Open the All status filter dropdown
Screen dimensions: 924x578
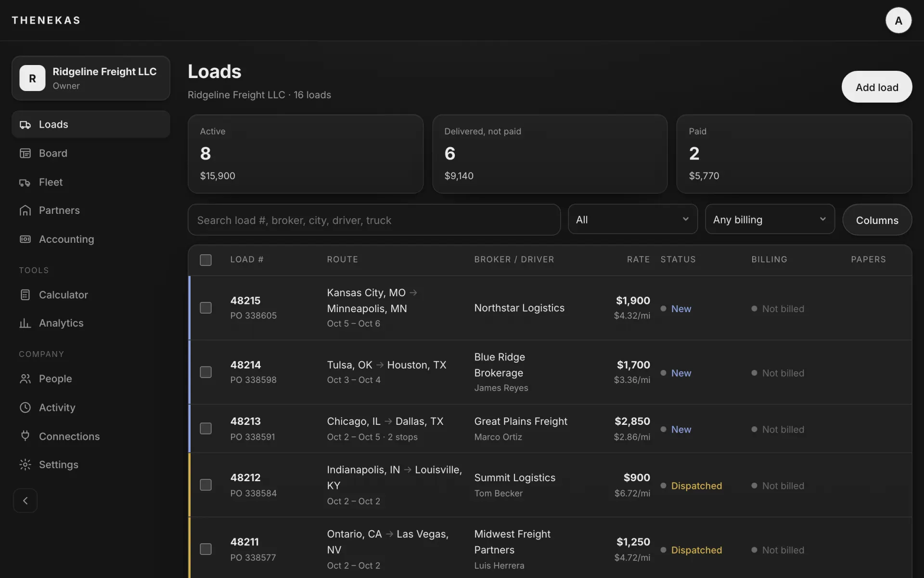(x=633, y=220)
